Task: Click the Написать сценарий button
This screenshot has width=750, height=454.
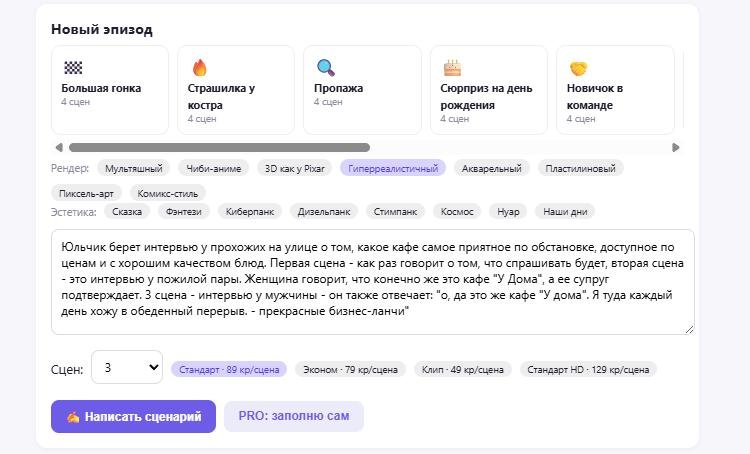Action: pos(133,417)
